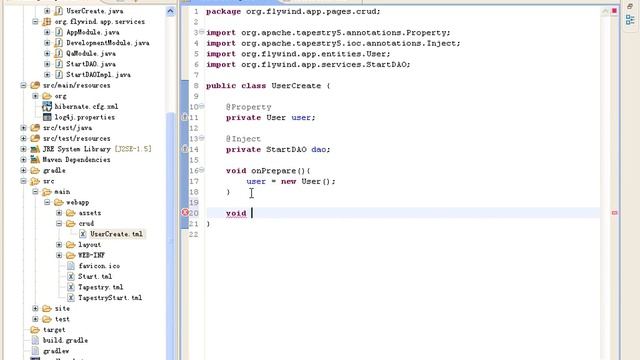Open hibernate.cfg.xml file

[86, 107]
